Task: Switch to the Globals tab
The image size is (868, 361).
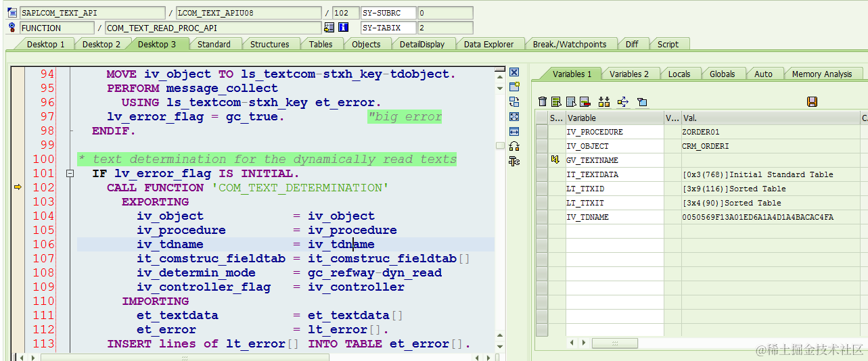Action: [x=722, y=74]
